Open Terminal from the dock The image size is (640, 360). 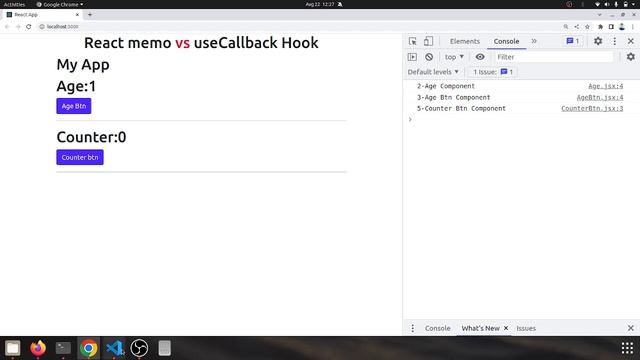coord(63,348)
